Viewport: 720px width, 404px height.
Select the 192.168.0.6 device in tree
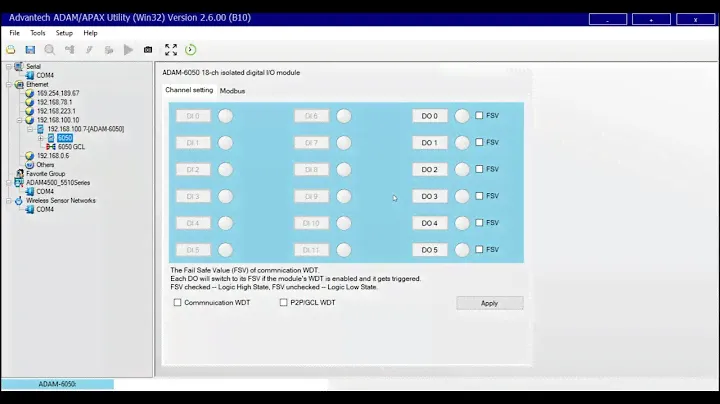tap(53, 156)
